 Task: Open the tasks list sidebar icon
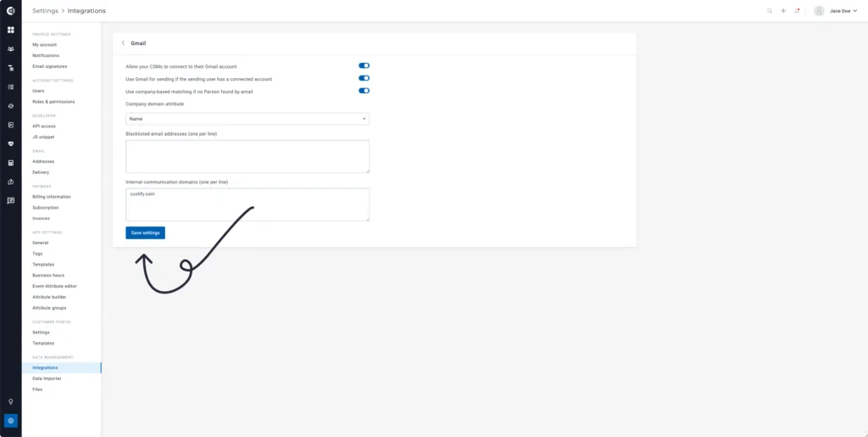click(x=10, y=87)
